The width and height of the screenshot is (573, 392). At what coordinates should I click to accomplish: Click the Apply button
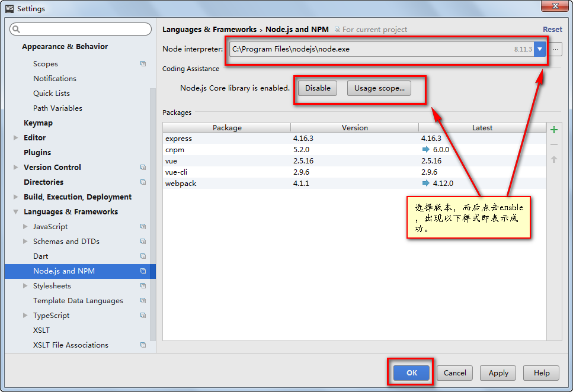498,372
